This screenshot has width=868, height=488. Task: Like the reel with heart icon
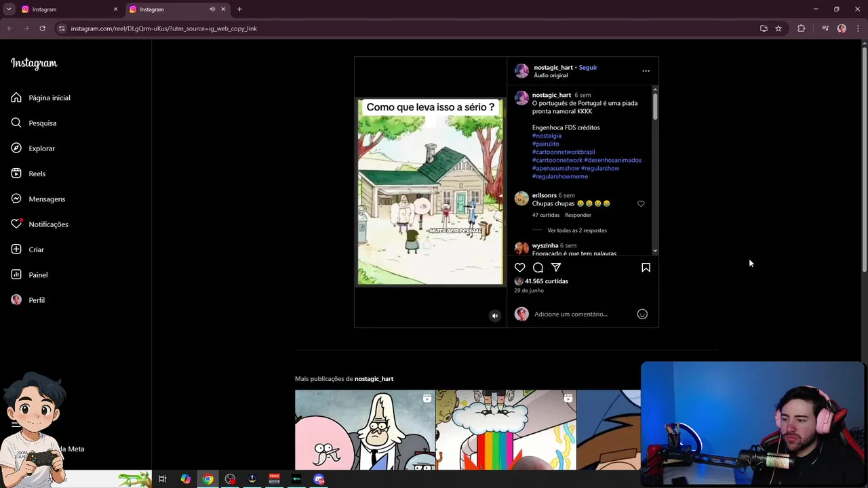click(x=519, y=268)
